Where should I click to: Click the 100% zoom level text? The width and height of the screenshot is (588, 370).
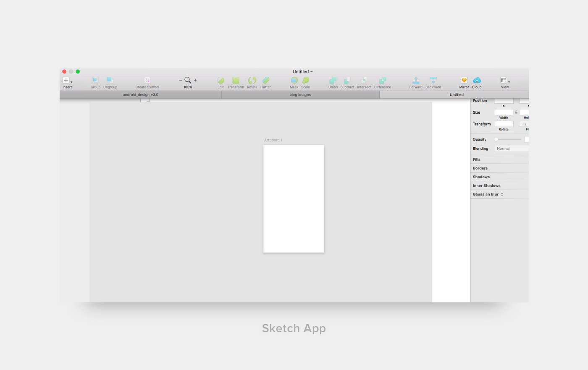188,87
